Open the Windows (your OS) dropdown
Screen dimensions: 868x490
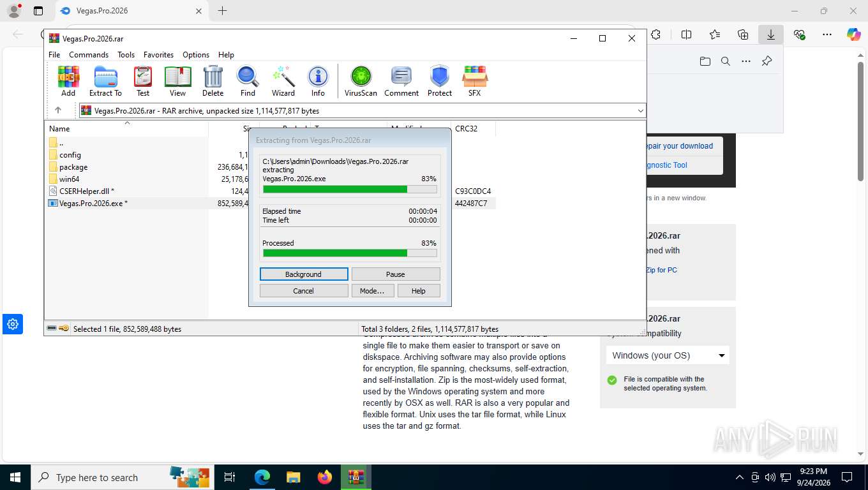(668, 355)
